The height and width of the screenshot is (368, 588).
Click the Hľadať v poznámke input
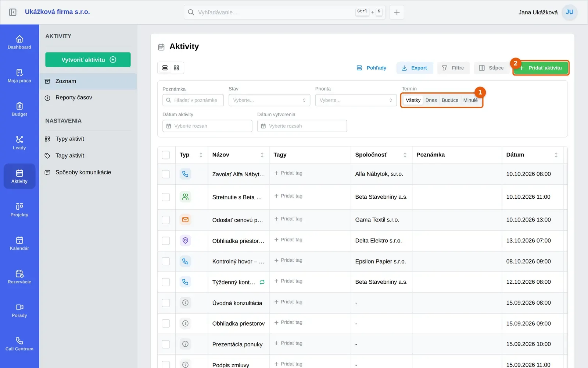193,100
